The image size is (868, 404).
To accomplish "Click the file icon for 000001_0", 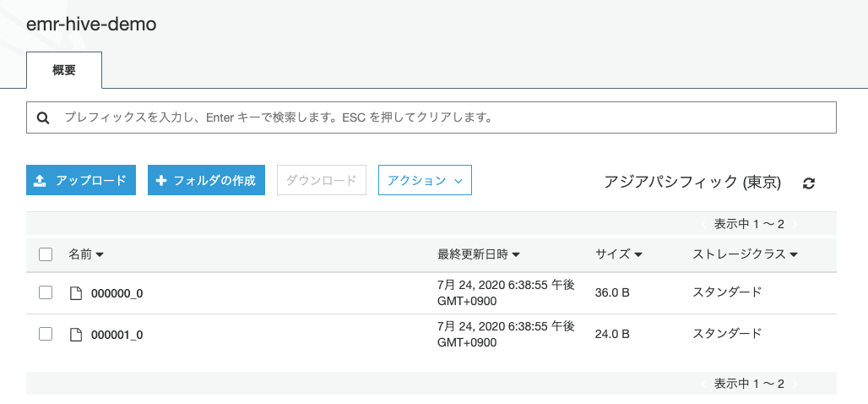I will point(76,335).
